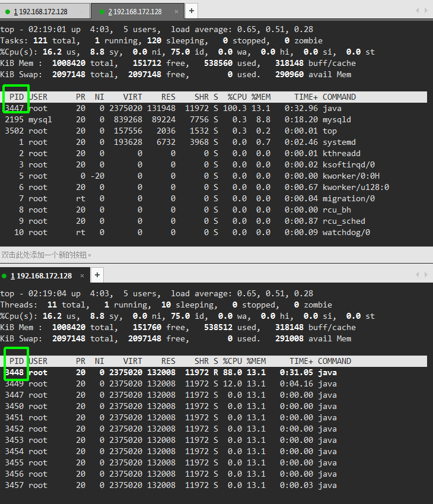Click PID 2195 in the mysql row
The width and height of the screenshot is (433, 504).
[x=14, y=119]
